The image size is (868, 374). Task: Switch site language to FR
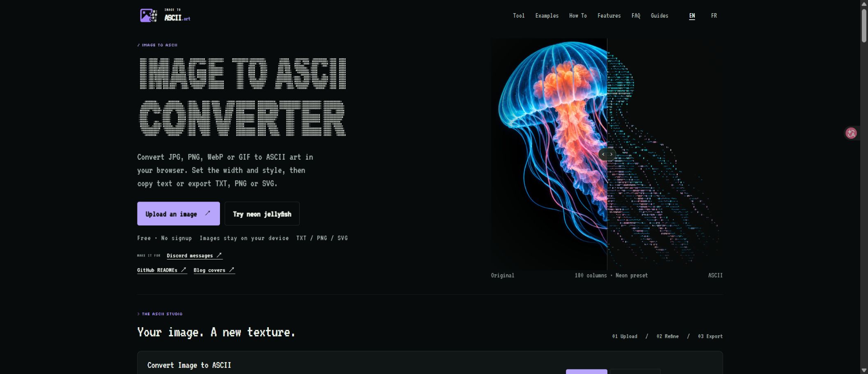pyautogui.click(x=714, y=16)
